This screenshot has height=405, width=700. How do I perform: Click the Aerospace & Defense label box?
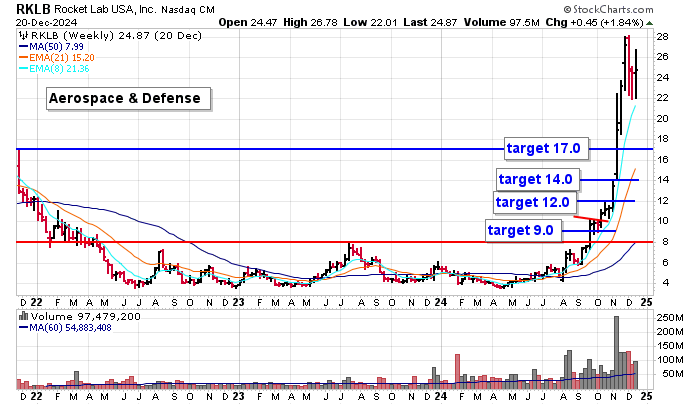tap(128, 98)
